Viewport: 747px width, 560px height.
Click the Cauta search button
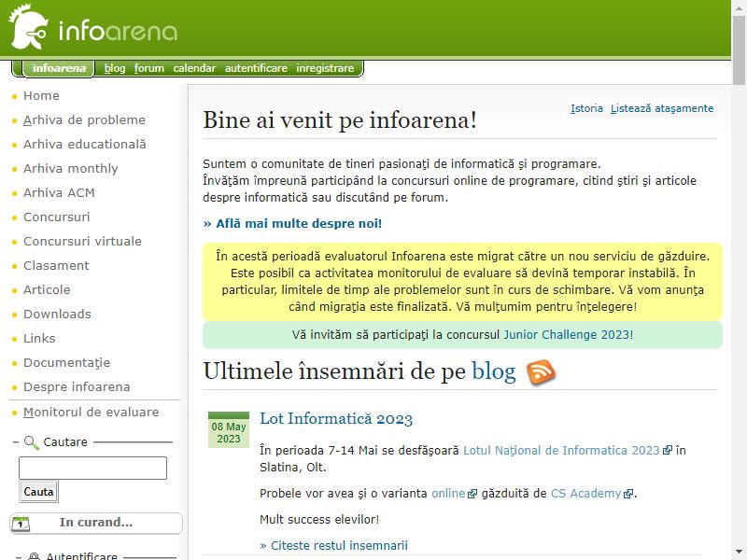(38, 492)
